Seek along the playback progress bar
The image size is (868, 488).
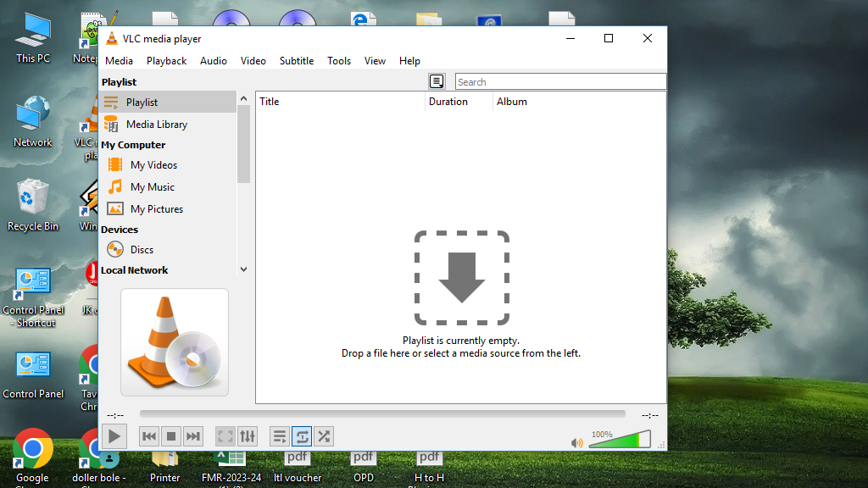coord(382,413)
